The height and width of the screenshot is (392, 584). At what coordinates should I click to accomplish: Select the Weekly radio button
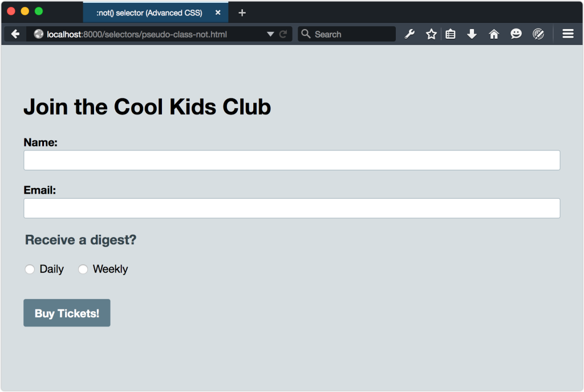click(x=83, y=269)
